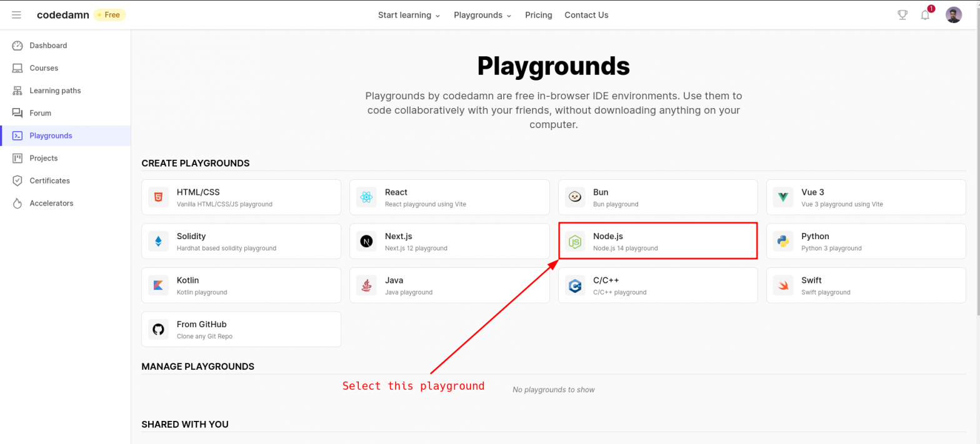
Task: Click the React logo icon
Action: [366, 197]
